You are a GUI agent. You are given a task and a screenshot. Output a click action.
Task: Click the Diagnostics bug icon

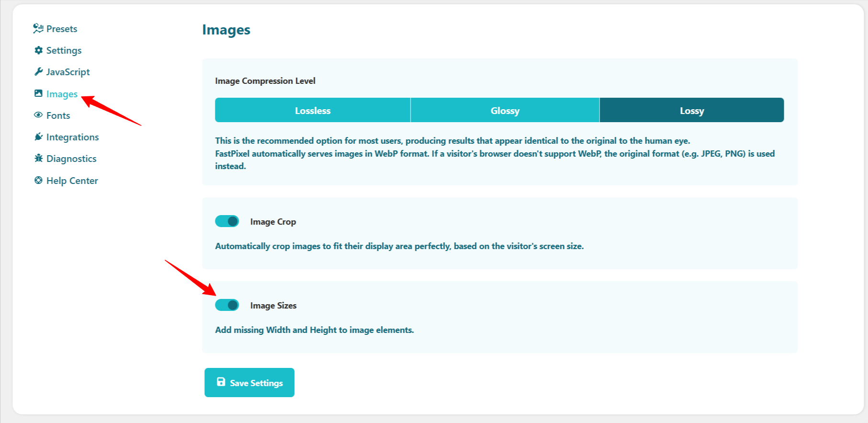point(39,159)
